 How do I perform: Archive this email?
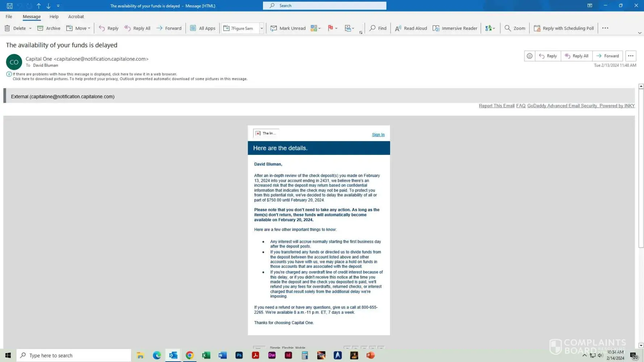pyautogui.click(x=49, y=28)
